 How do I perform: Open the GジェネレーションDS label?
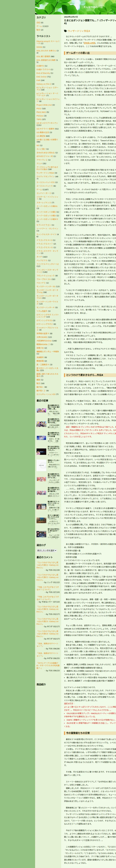click(46, 394)
